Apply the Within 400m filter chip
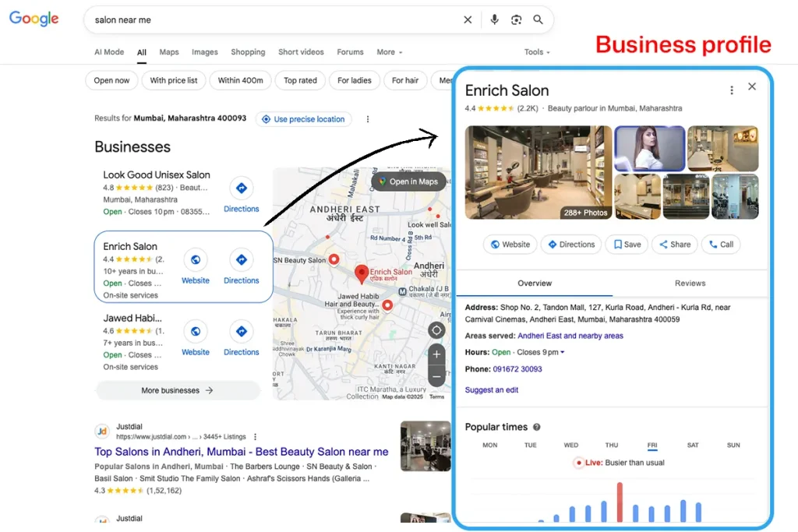Screen dimensions: 798x532 pyautogui.click(x=240, y=80)
